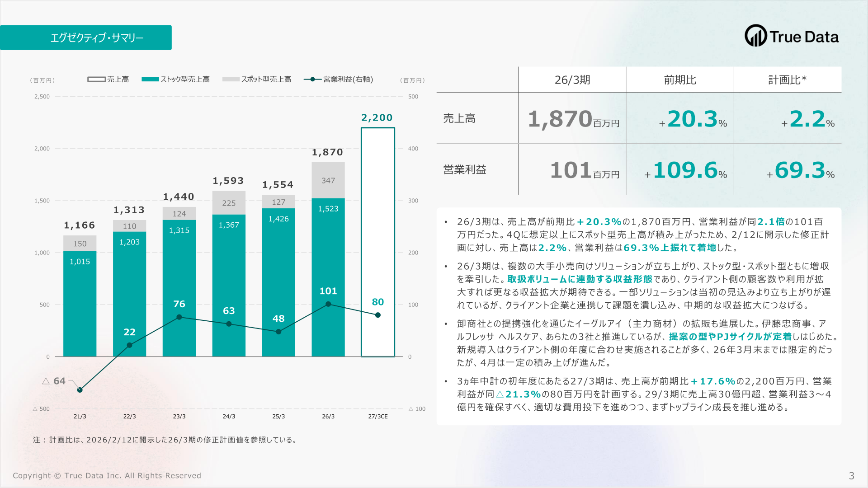The height and width of the screenshot is (488, 868).
Task: Click the 営業利益 row label in table
Action: [465, 169]
